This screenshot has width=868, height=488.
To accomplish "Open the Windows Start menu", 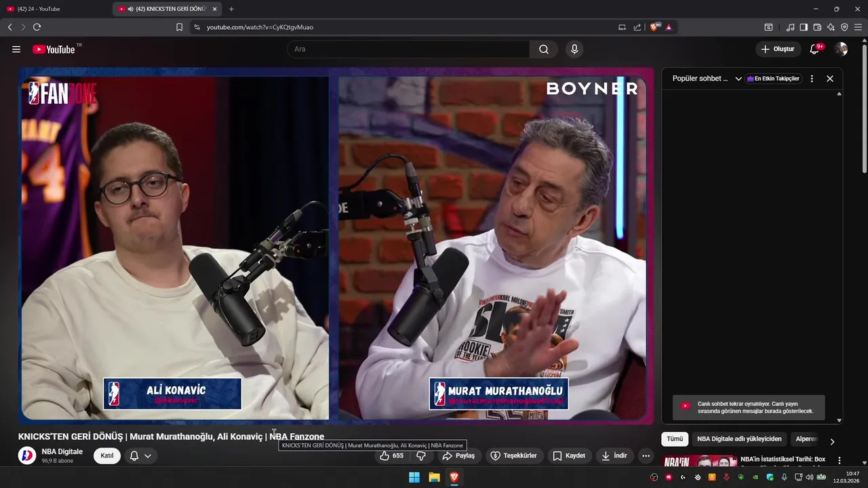I will (x=414, y=477).
